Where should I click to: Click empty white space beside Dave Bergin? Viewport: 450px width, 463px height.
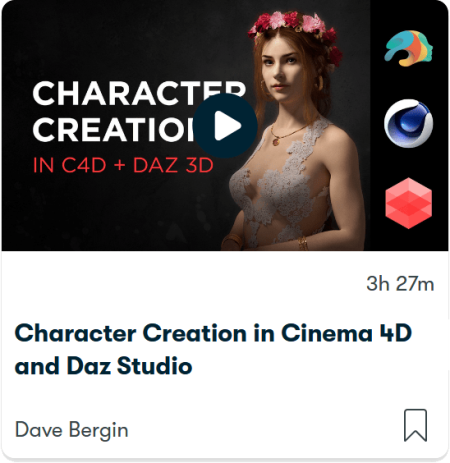(x=260, y=429)
